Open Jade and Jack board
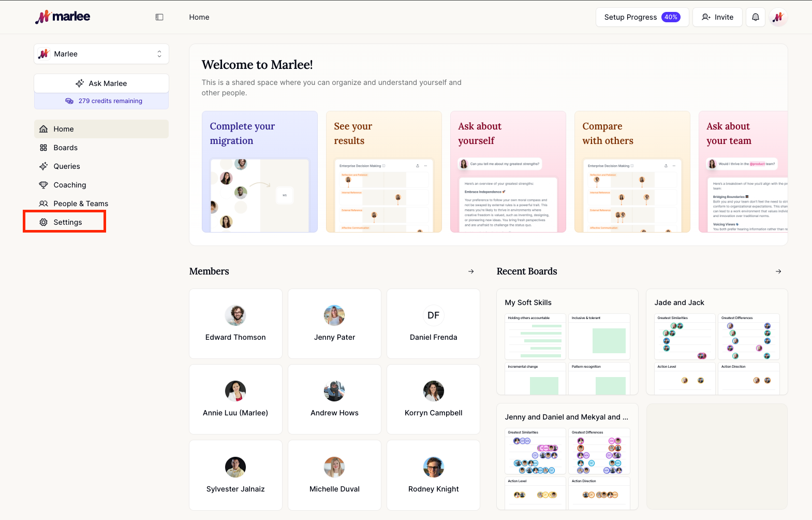This screenshot has width=812, height=520. click(717, 342)
